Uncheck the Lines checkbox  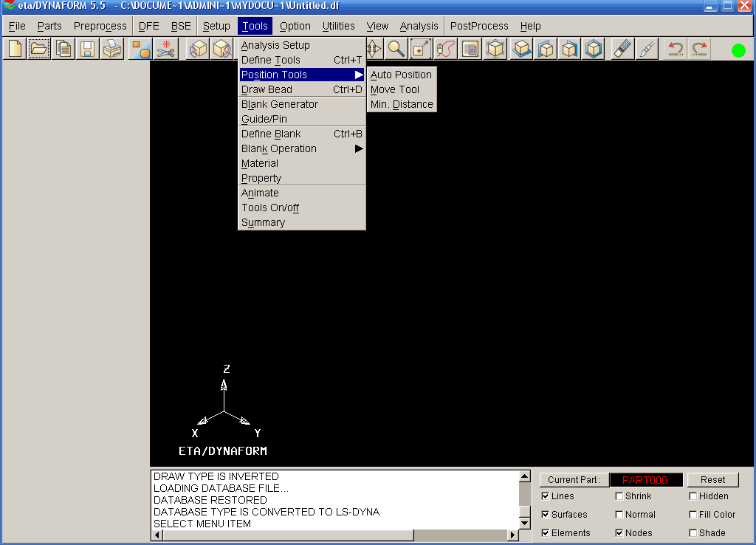tap(546, 496)
